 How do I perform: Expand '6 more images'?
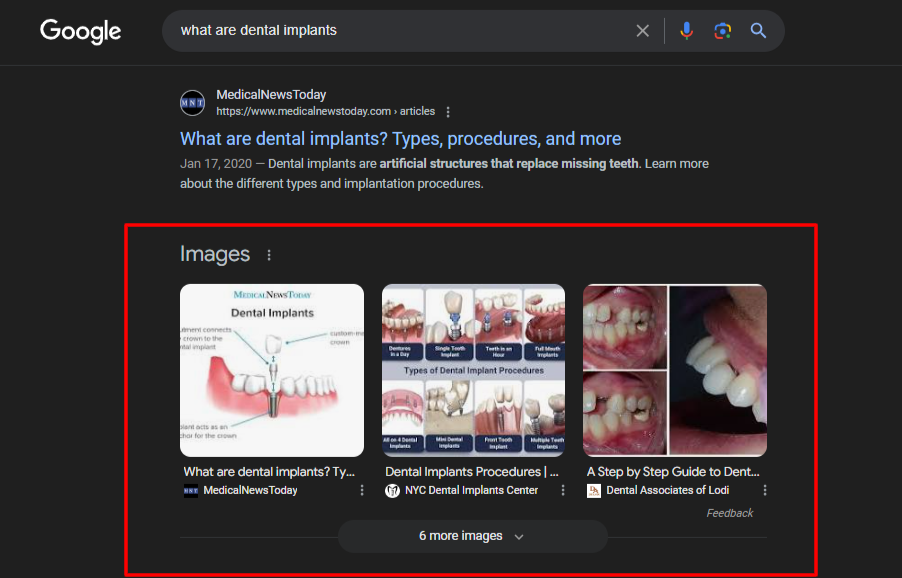click(472, 536)
